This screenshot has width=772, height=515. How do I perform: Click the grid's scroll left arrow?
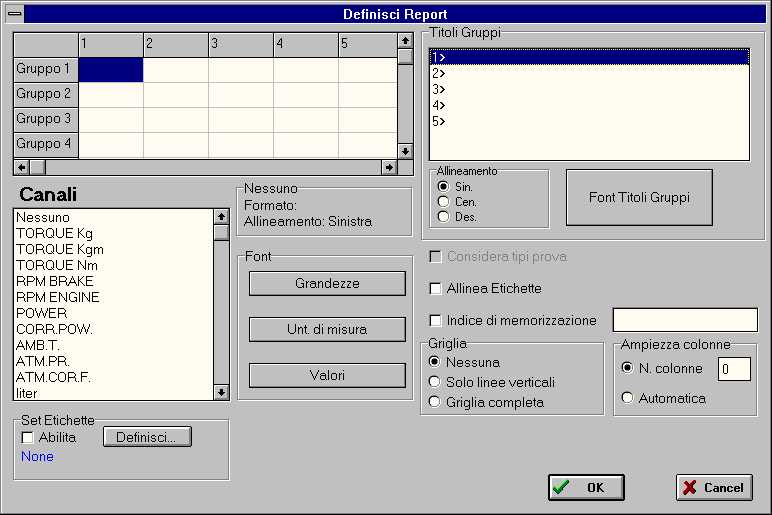pyautogui.click(x=21, y=167)
